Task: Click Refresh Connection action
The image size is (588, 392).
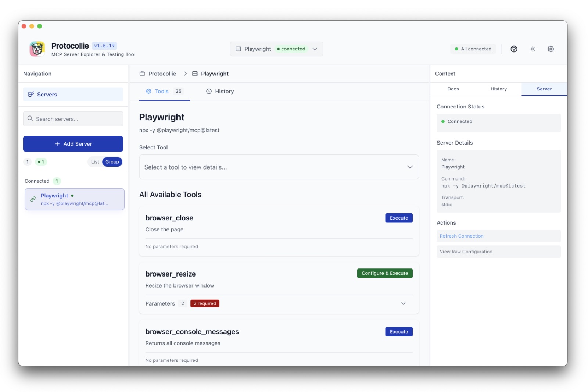Action: coord(498,236)
